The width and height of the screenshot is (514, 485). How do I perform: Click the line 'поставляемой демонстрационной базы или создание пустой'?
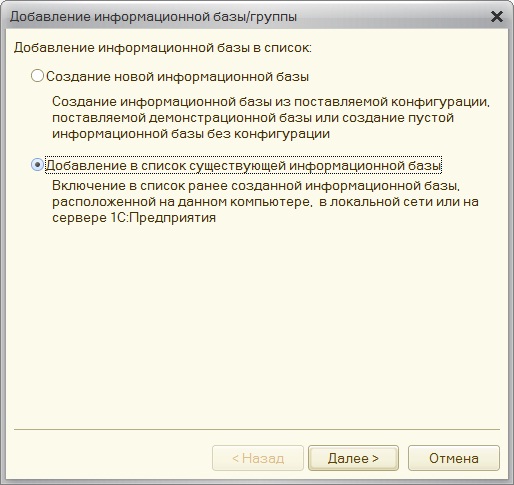coord(253,118)
